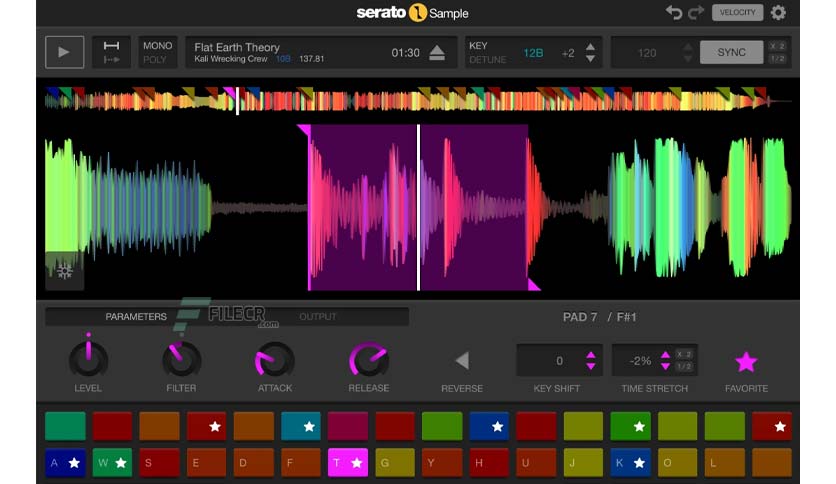Select the PARAMETERS tab
Image resolution: width=836 pixels, height=484 pixels.
pyautogui.click(x=136, y=317)
